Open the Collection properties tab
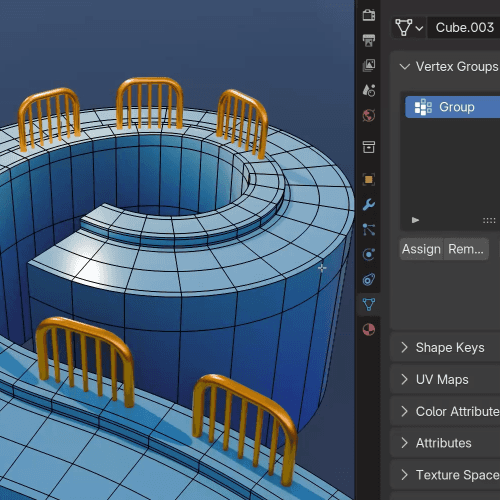 pos(369,147)
